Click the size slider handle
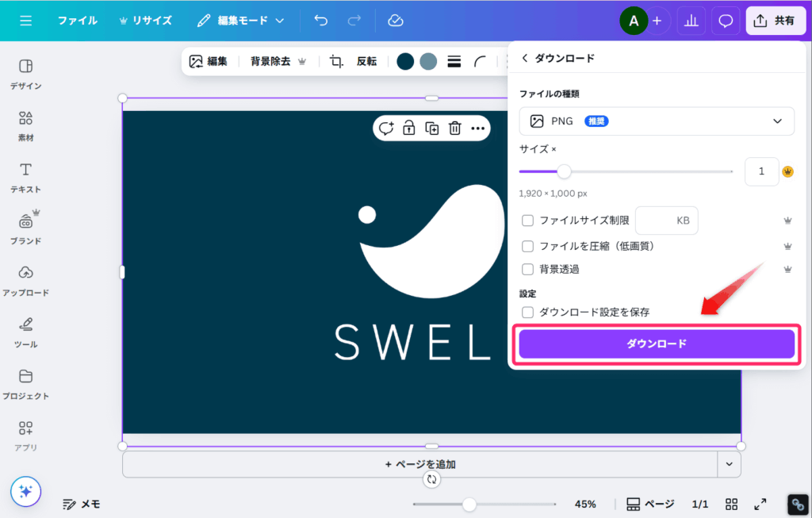This screenshot has width=812, height=518. click(x=564, y=171)
